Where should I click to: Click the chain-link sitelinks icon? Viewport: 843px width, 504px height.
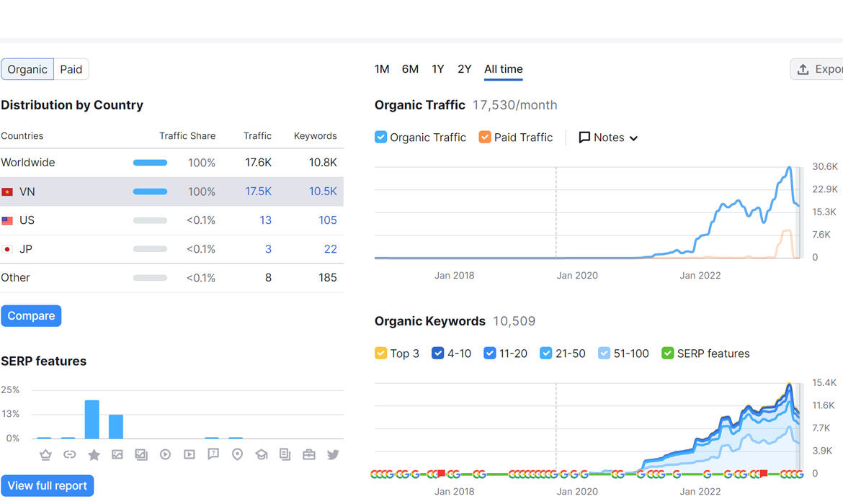click(69, 454)
